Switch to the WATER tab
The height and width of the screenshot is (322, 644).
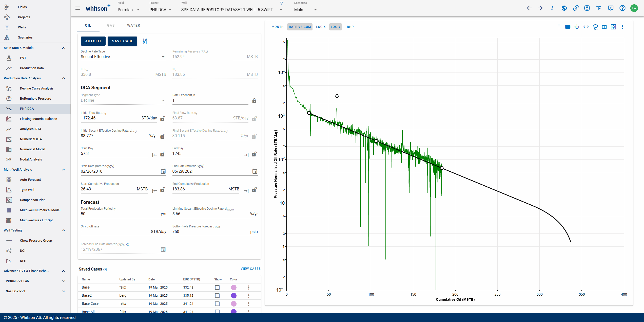(133, 26)
